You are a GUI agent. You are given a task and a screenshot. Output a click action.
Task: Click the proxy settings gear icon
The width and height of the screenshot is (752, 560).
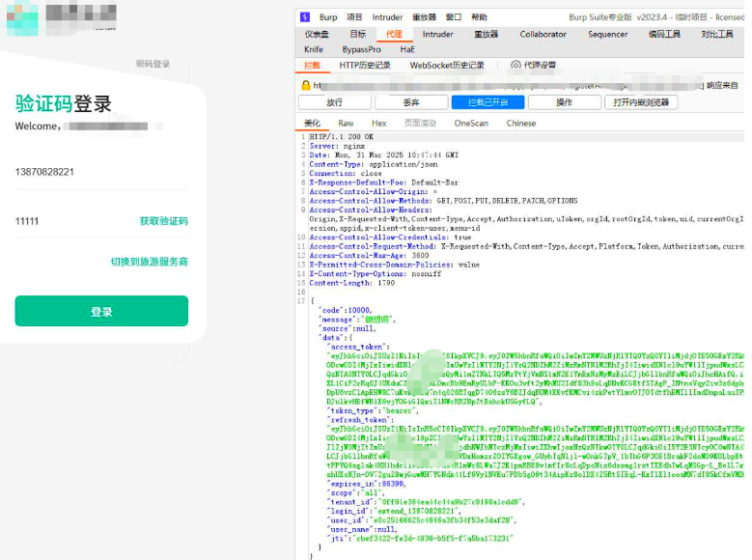[x=515, y=65]
